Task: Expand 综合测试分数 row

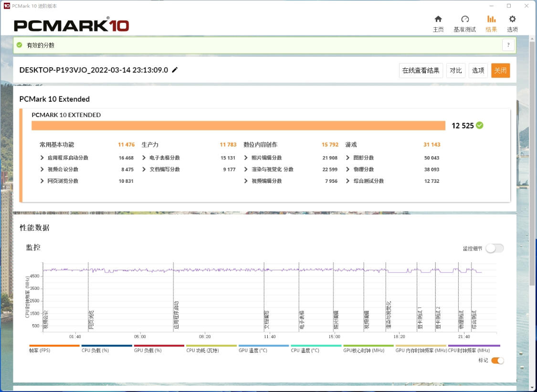Action: tap(347, 181)
